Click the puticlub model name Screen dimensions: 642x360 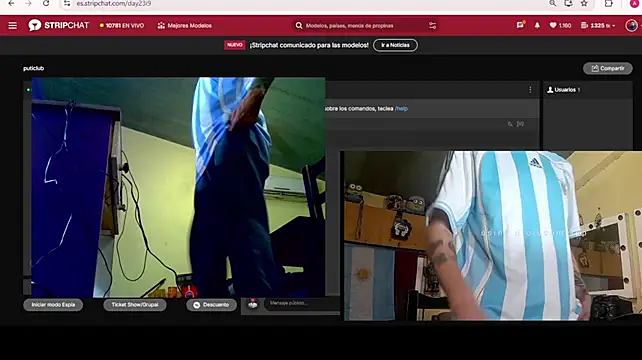(34, 68)
